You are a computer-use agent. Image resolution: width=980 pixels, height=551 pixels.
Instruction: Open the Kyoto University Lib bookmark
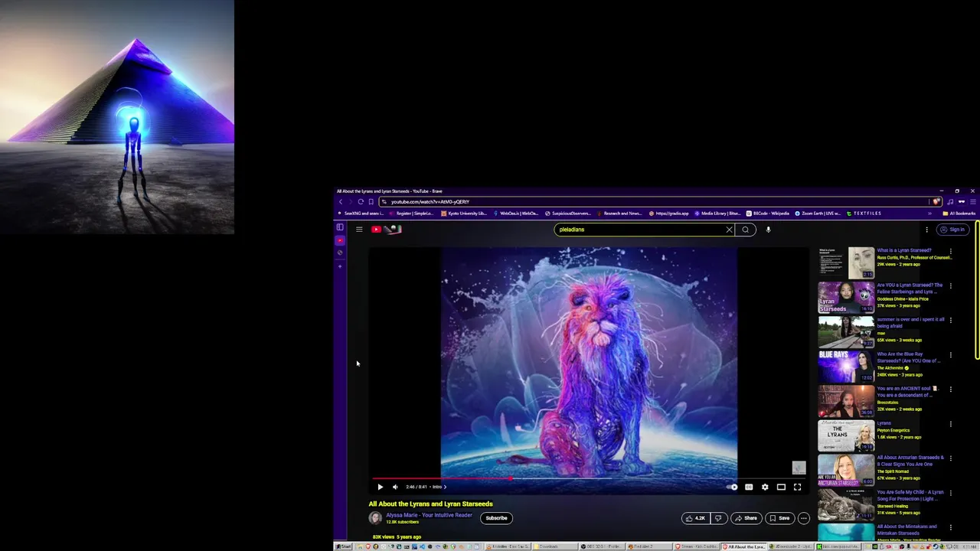point(464,214)
